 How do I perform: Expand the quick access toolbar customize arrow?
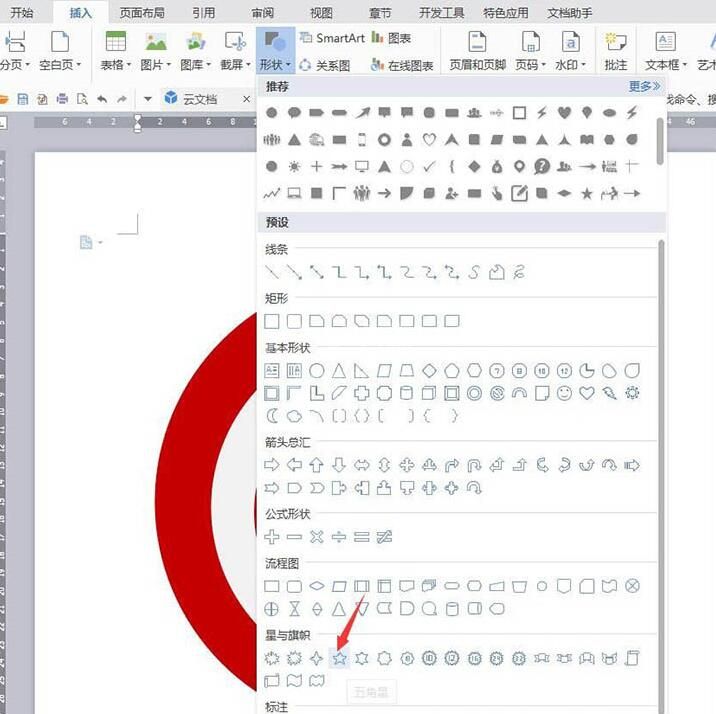(147, 99)
